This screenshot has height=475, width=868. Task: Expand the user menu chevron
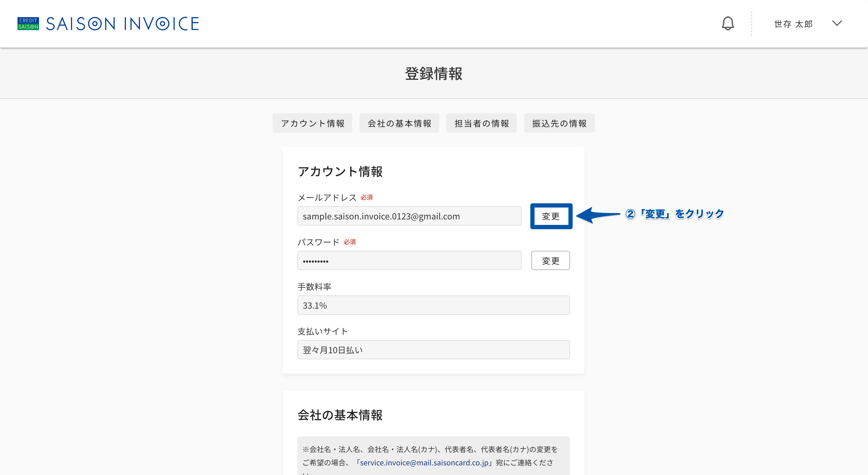[x=837, y=23]
